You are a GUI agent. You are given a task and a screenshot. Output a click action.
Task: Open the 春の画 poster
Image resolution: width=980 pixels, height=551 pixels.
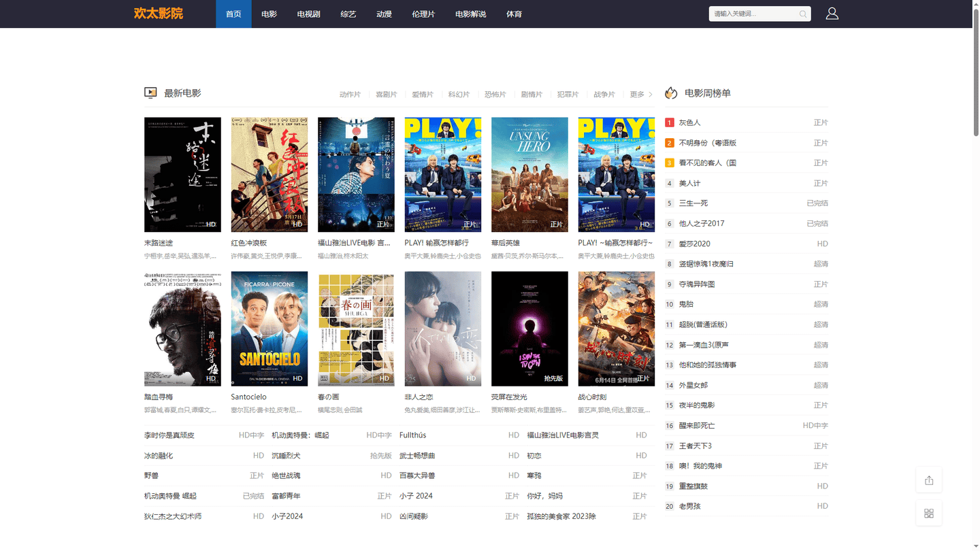pyautogui.click(x=356, y=329)
